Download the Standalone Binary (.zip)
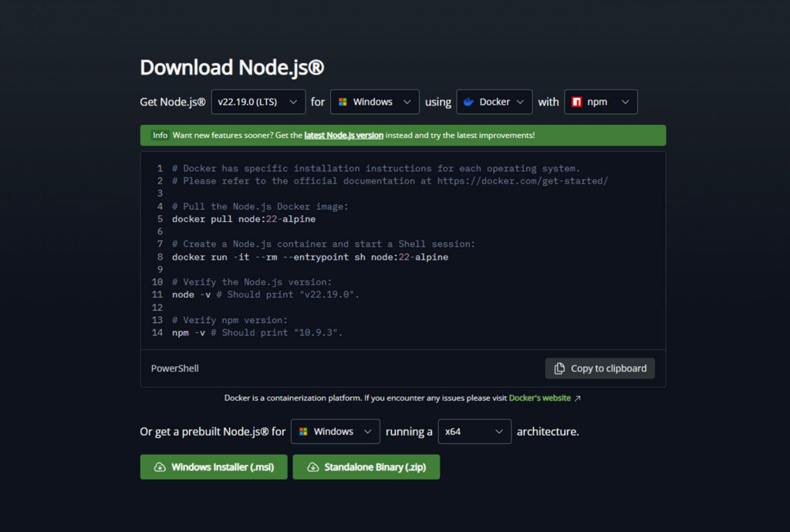 pos(366,467)
